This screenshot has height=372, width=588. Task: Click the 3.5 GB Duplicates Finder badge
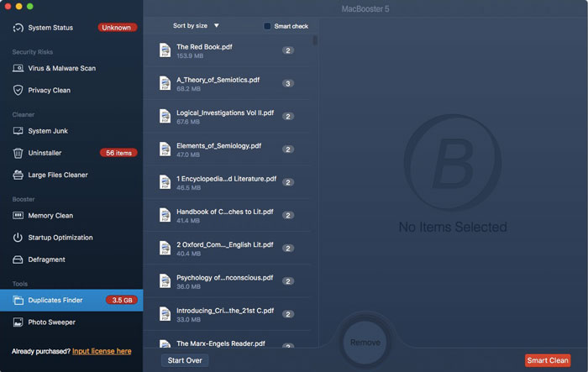tap(122, 300)
